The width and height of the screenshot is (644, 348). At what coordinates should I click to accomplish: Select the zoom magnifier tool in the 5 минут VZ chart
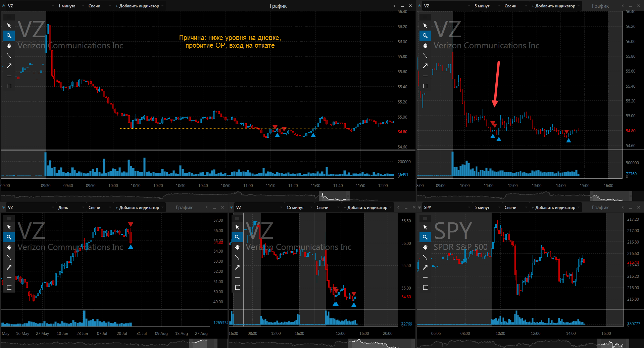[x=425, y=36]
